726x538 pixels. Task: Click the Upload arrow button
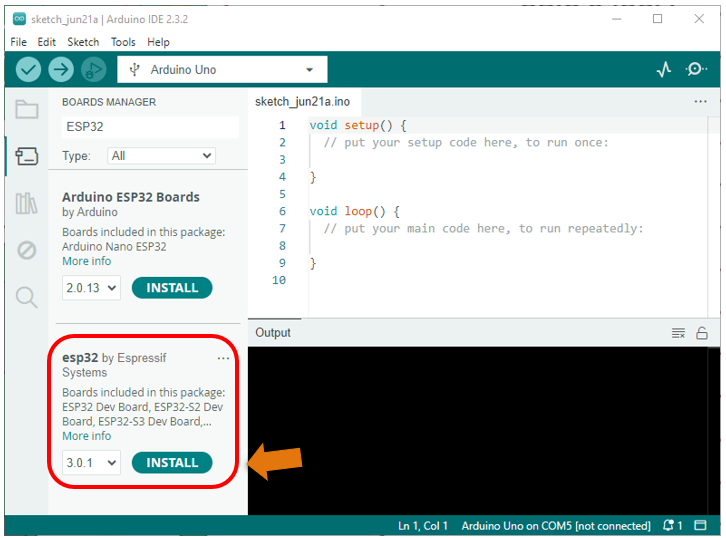coord(61,70)
